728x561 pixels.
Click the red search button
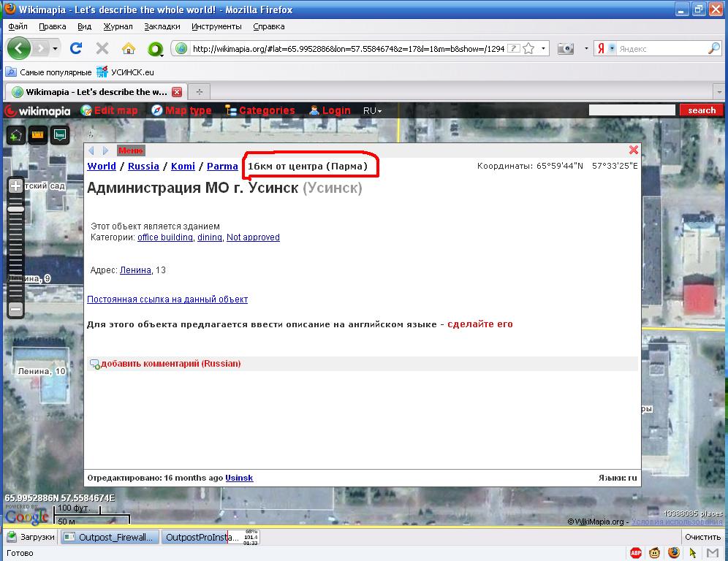click(701, 110)
